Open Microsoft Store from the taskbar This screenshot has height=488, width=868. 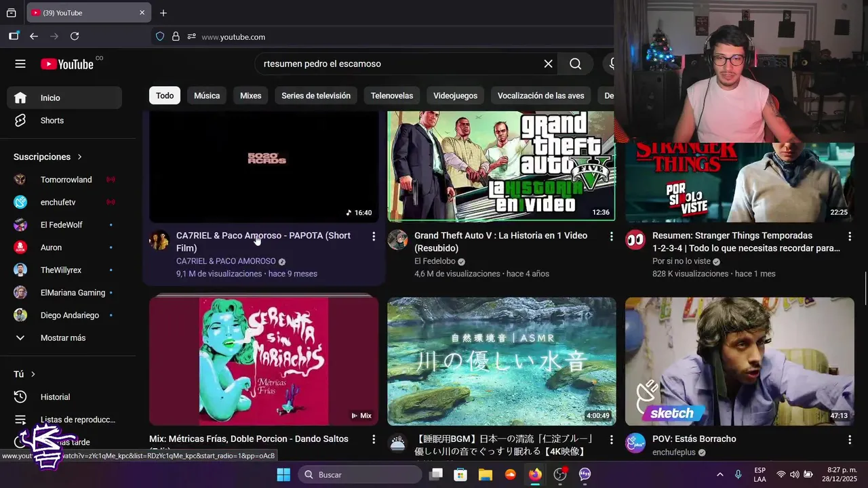pyautogui.click(x=460, y=474)
